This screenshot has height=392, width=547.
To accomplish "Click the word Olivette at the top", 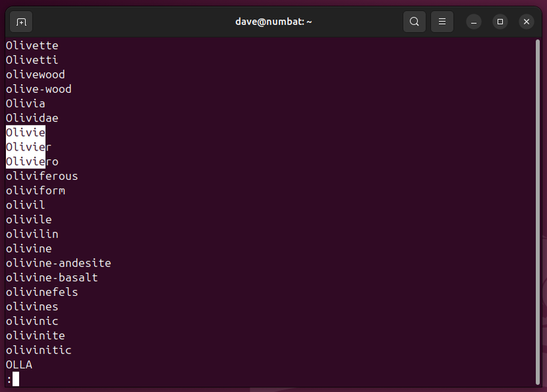I will [x=32, y=45].
